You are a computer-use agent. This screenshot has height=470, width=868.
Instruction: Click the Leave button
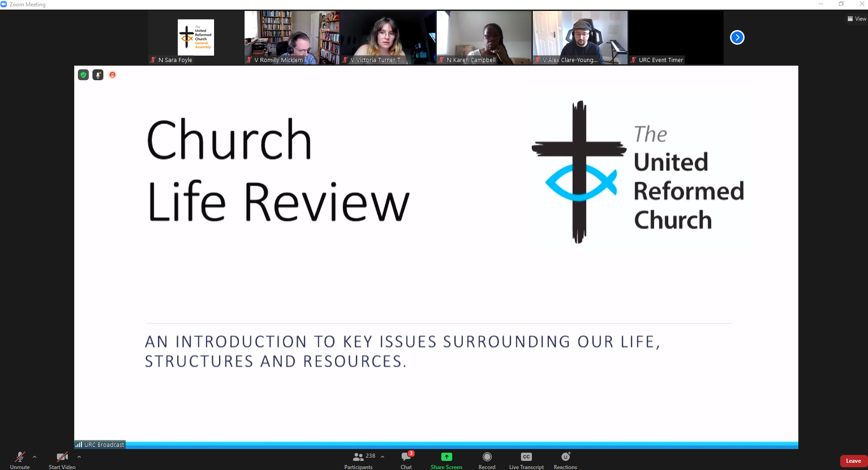coord(853,460)
